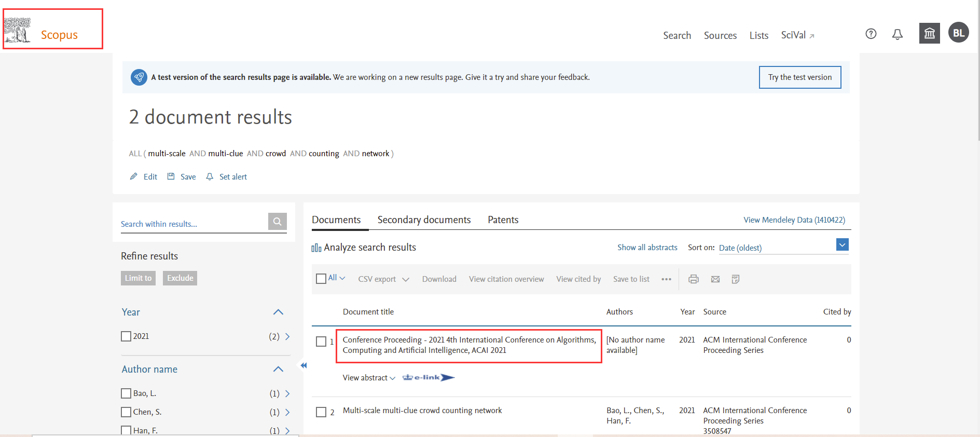Image resolution: width=980 pixels, height=437 pixels.
Task: Tick the 2021 year checkbox
Action: tap(126, 336)
